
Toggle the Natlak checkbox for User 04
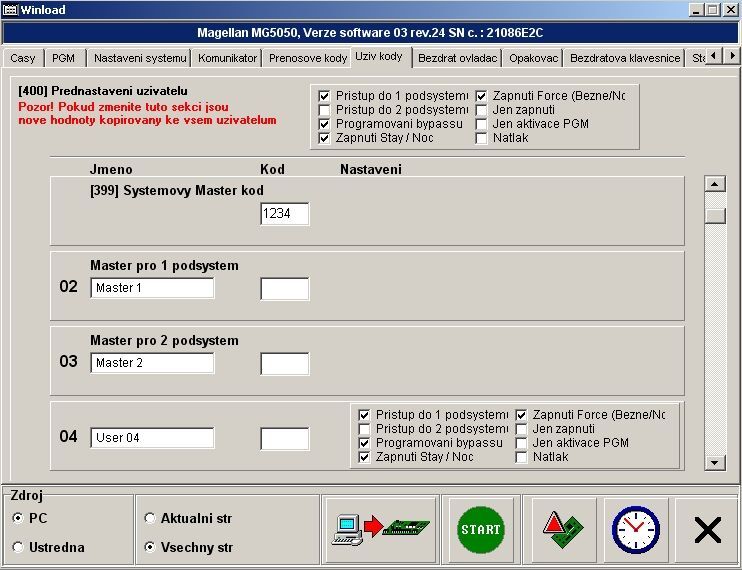point(522,457)
